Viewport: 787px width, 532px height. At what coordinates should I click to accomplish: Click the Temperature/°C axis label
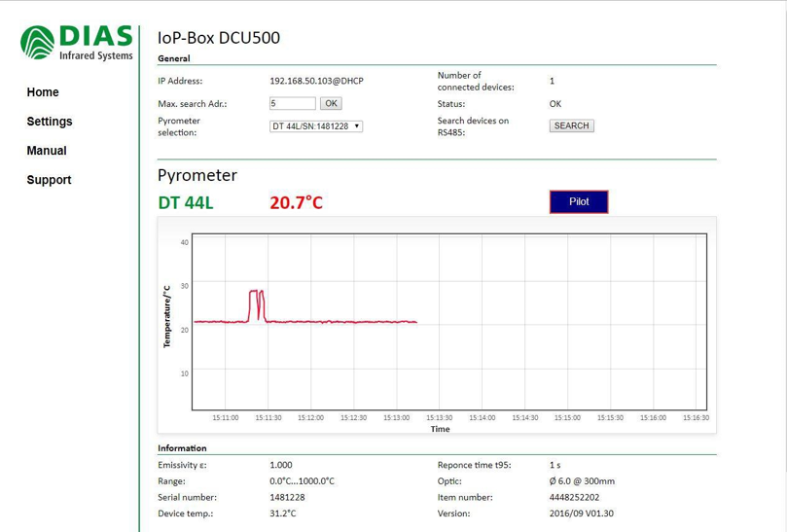click(x=167, y=316)
